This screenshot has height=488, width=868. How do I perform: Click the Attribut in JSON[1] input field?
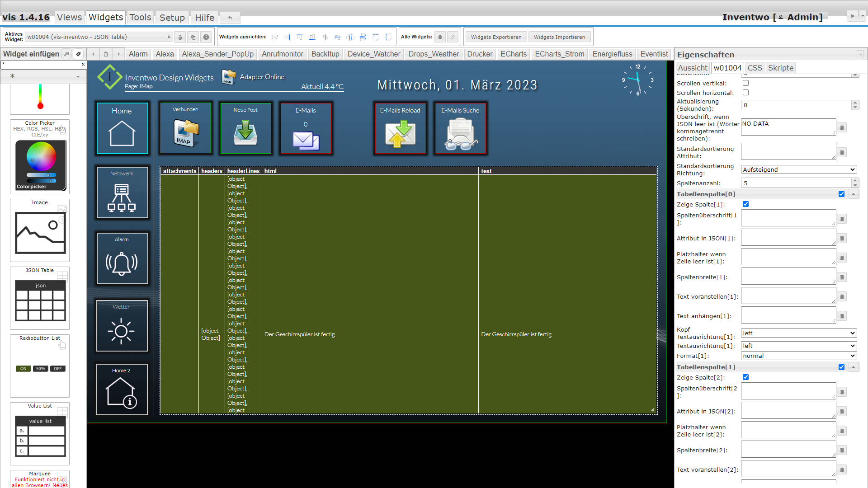click(788, 237)
